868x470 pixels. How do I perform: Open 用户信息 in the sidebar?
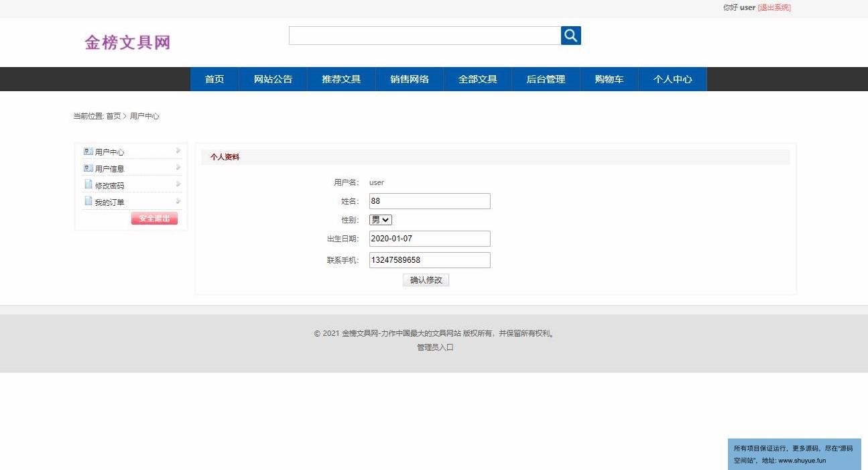109,169
